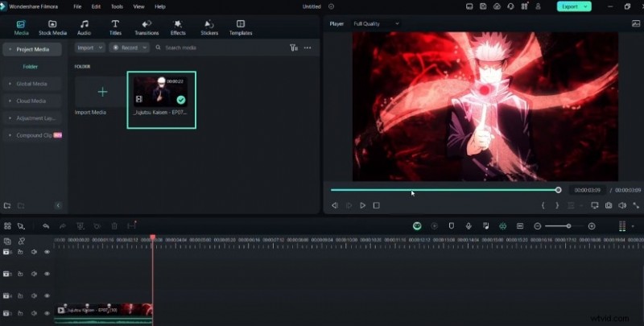Click the timeline undo arrow
Image resolution: width=644 pixels, height=326 pixels.
click(x=46, y=226)
